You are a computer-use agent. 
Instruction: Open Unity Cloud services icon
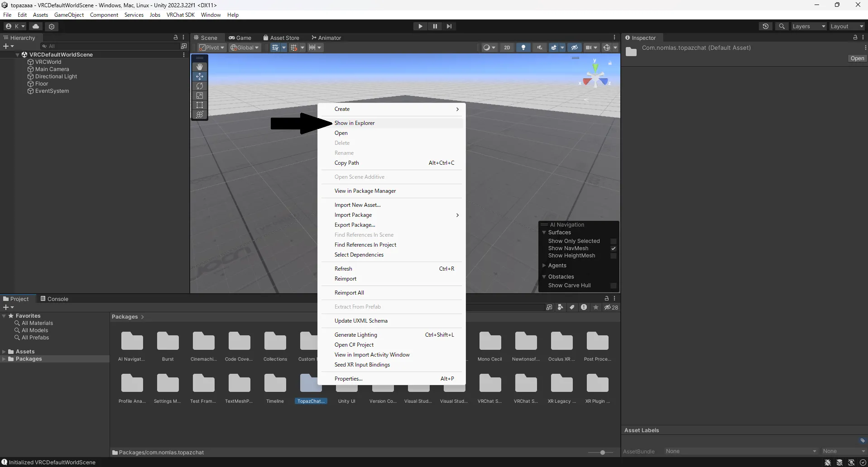tap(36, 26)
